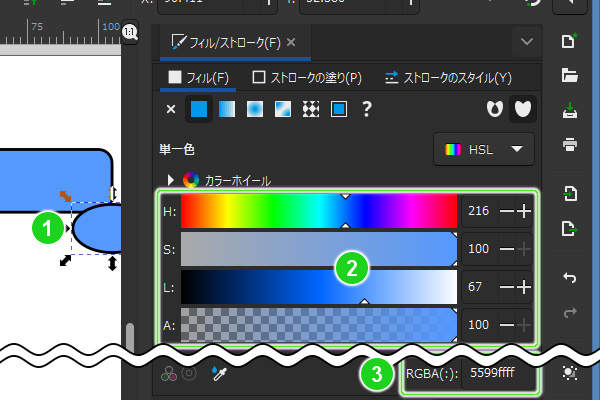The height and width of the screenshot is (400, 600).
Task: Click the unset paint question mark
Action: [367, 109]
